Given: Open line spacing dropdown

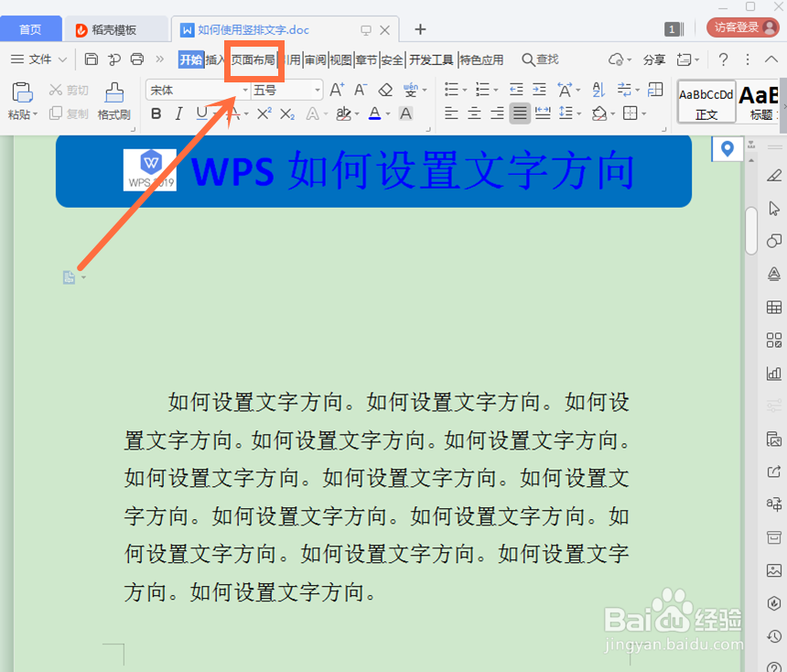Looking at the screenshot, I should click(578, 114).
